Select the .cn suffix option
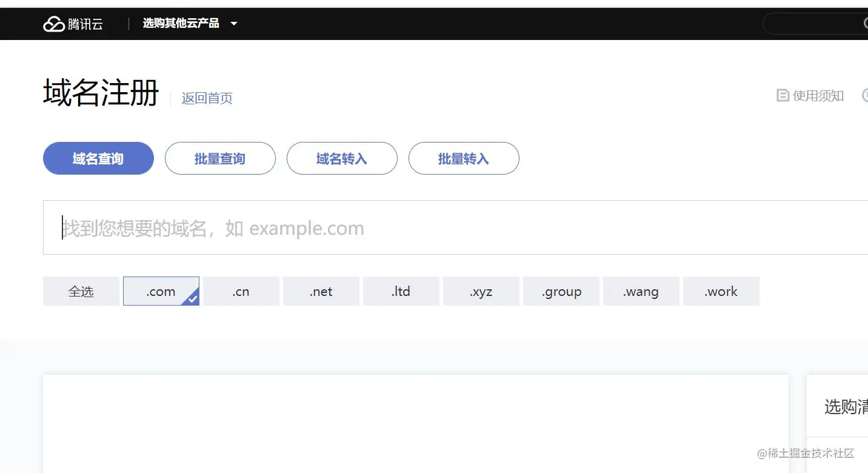 click(x=241, y=291)
